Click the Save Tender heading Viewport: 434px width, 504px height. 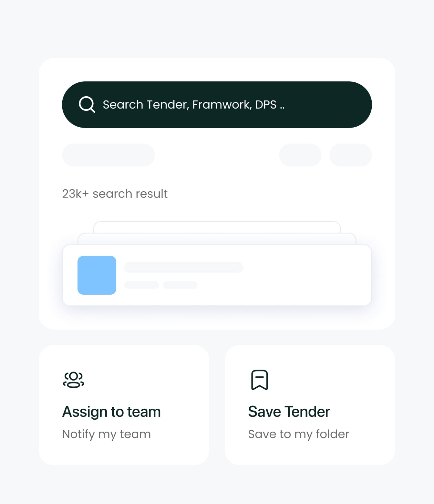click(289, 412)
